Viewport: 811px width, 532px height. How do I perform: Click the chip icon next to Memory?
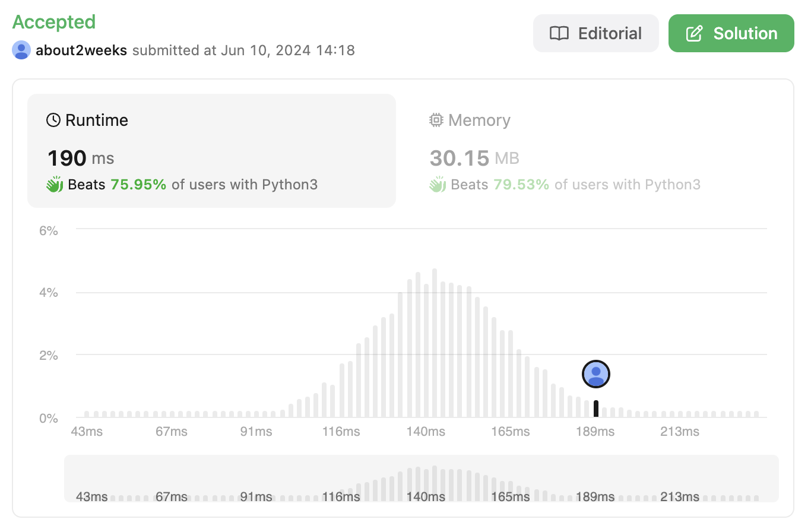coord(436,120)
